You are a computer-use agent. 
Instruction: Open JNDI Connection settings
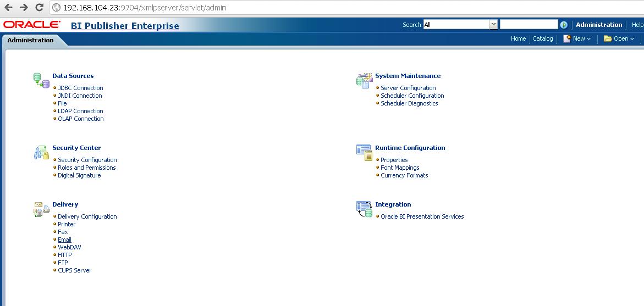coord(80,96)
